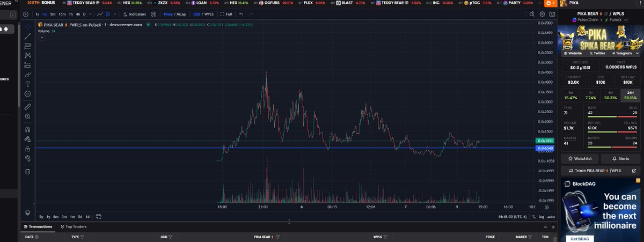Open the emoji icons tool
The image size is (644, 242).
tap(28, 94)
